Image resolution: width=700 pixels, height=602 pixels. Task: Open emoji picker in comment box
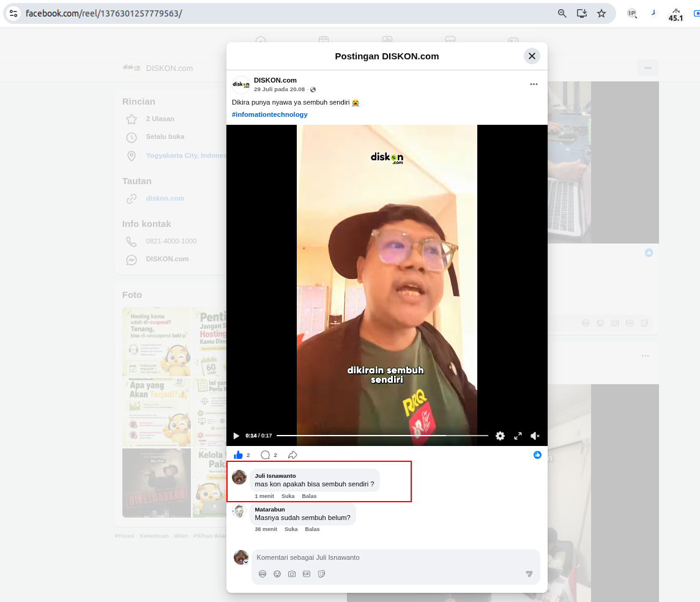277,574
